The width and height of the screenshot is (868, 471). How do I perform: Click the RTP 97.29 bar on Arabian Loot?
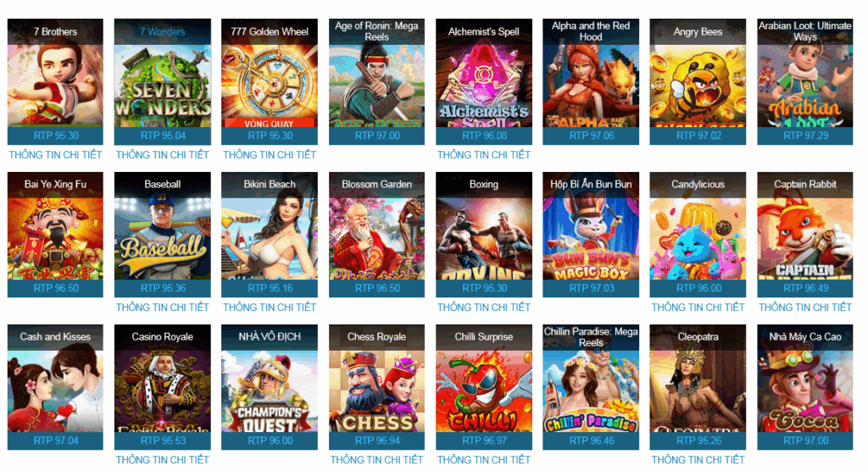point(805,136)
